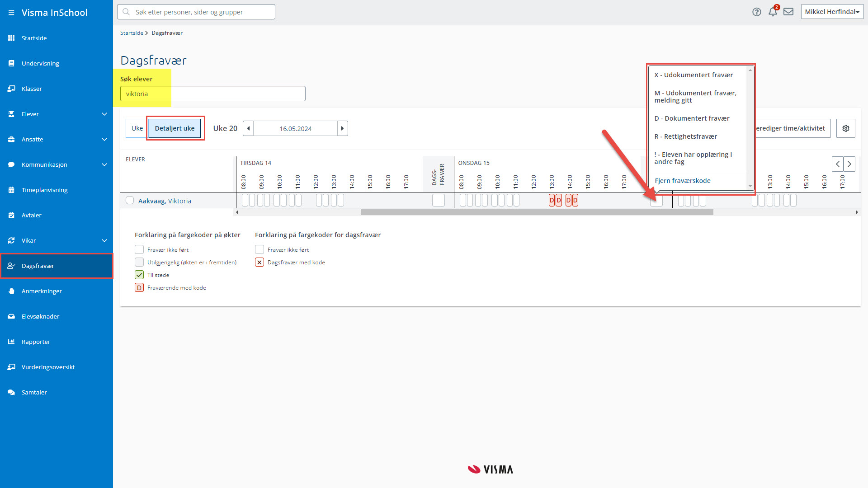This screenshot has width=868, height=488.
Task: Click 'Fraværende med kode' legend box
Action: pos(139,287)
